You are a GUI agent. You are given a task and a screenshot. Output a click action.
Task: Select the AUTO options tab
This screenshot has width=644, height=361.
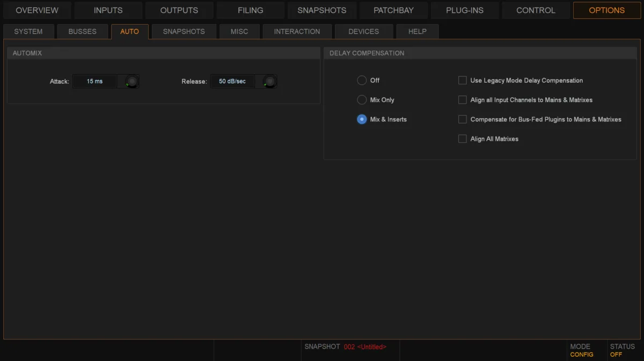130,32
